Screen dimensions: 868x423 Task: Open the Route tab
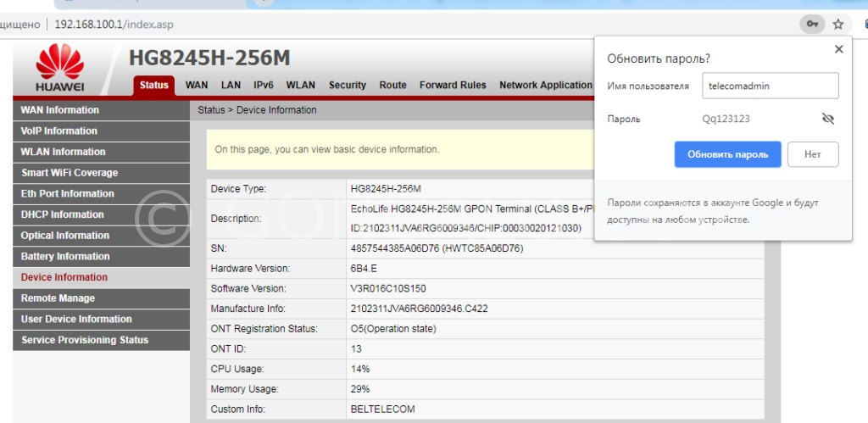(393, 86)
